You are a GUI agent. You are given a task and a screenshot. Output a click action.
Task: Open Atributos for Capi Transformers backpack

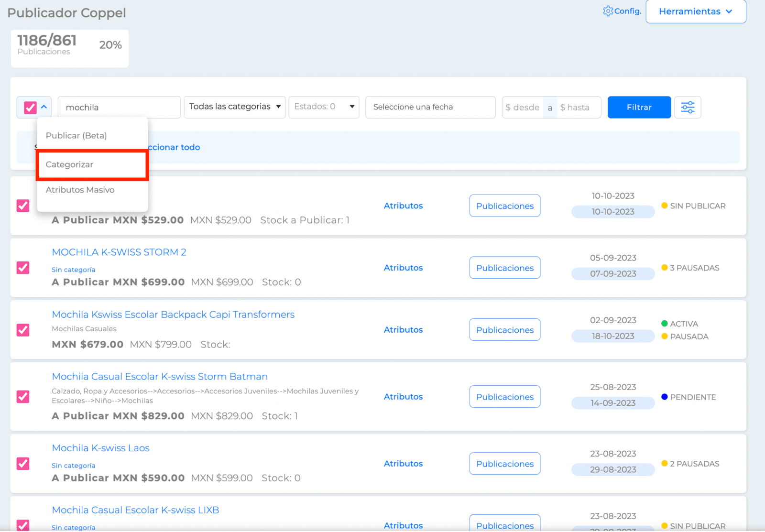click(403, 330)
